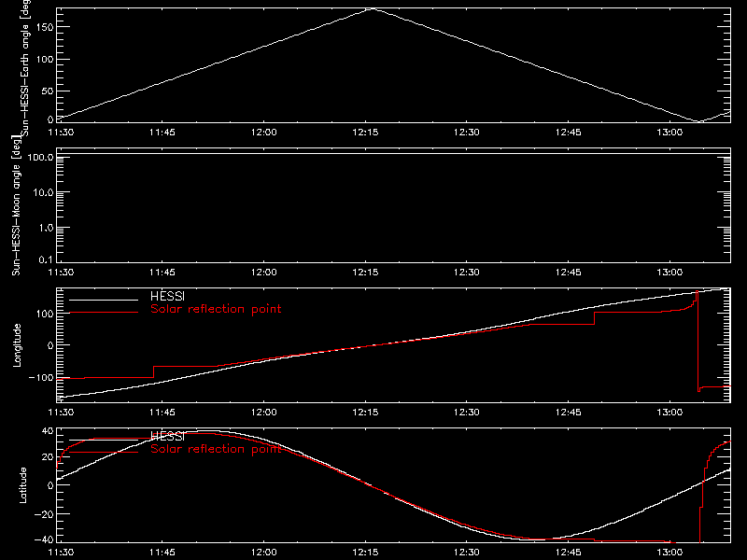Image resolution: width=747 pixels, height=560 pixels.
Task: Click the 11:30 time label under Moon angle plot
Action: point(61,272)
